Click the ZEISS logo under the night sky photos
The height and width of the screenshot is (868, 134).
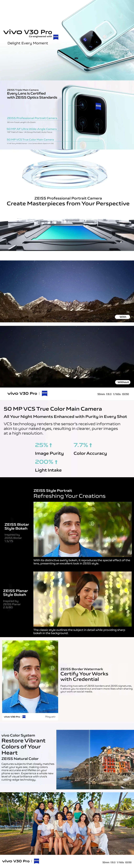[x=44, y=393]
